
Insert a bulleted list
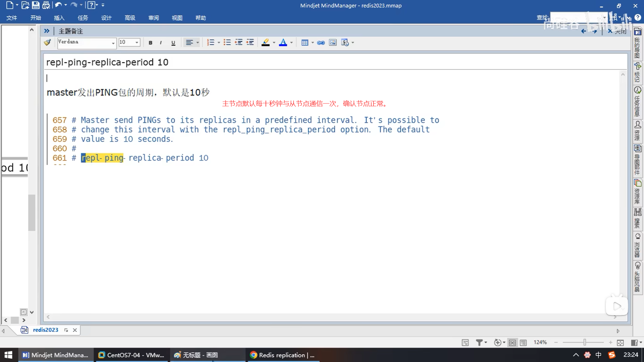pyautogui.click(x=227, y=43)
